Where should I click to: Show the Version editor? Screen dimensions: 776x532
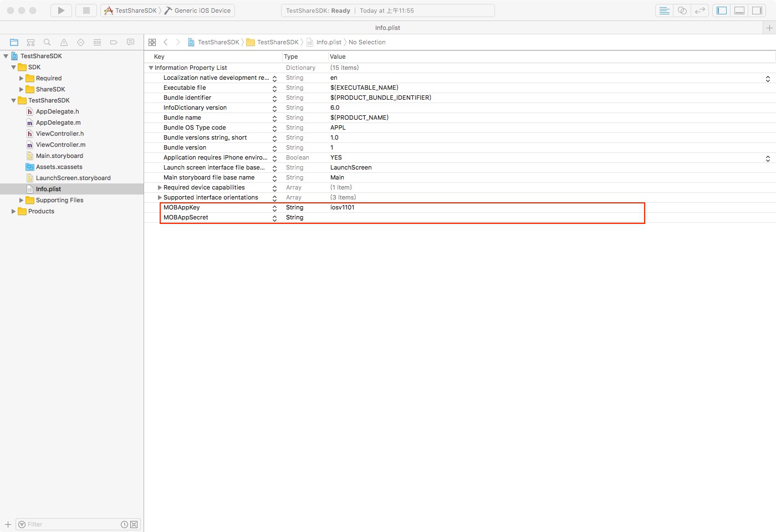[x=700, y=11]
